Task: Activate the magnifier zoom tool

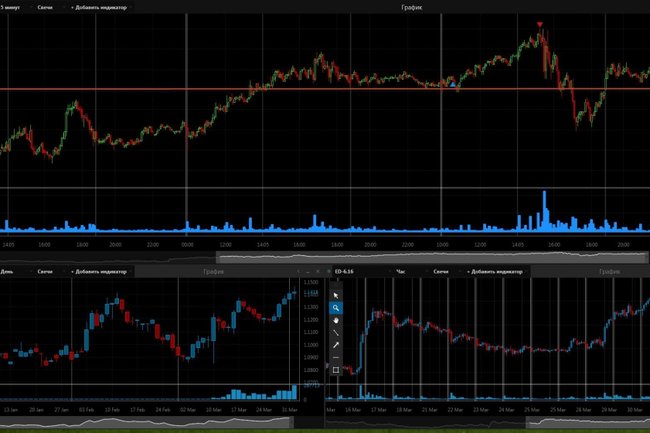Action: pyautogui.click(x=336, y=308)
